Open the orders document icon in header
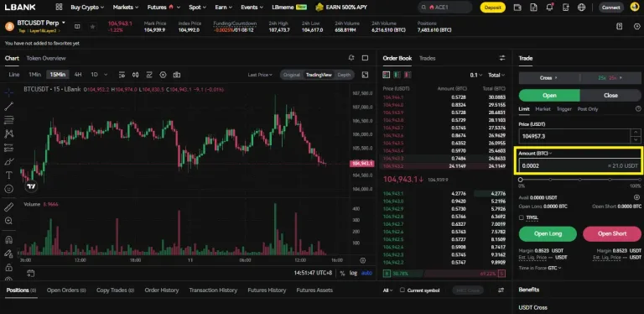This screenshot has width=644, height=314. pos(533,8)
